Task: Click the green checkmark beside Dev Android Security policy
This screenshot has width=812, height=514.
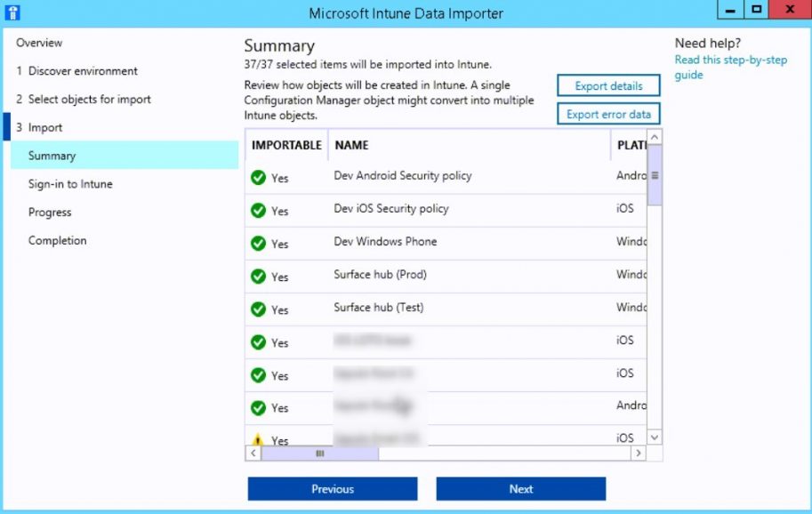Action: 258,175
